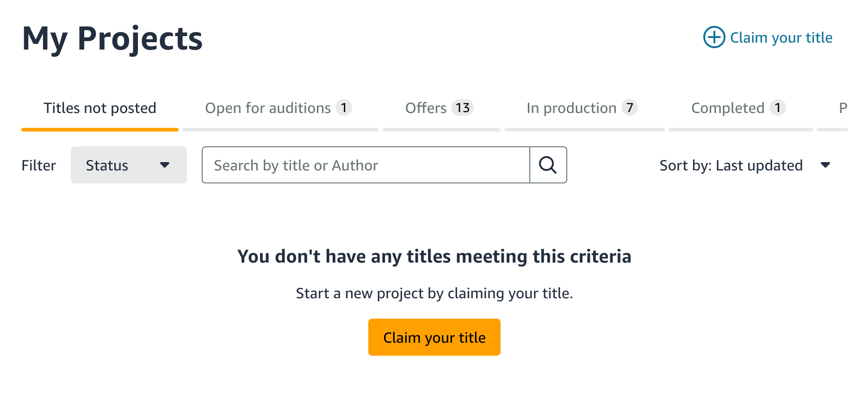This screenshot has width=868, height=402.
Task: Switch to the Open for auditions tab
Action: tap(280, 111)
